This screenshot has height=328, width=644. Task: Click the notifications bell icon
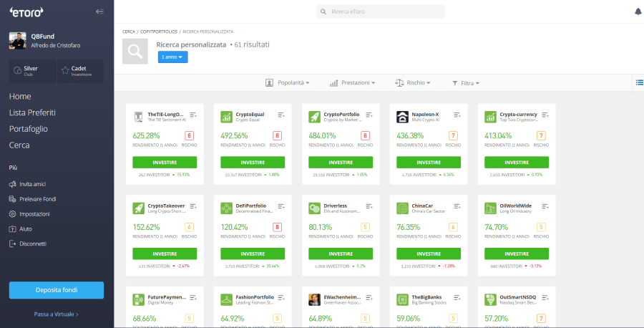638,11
